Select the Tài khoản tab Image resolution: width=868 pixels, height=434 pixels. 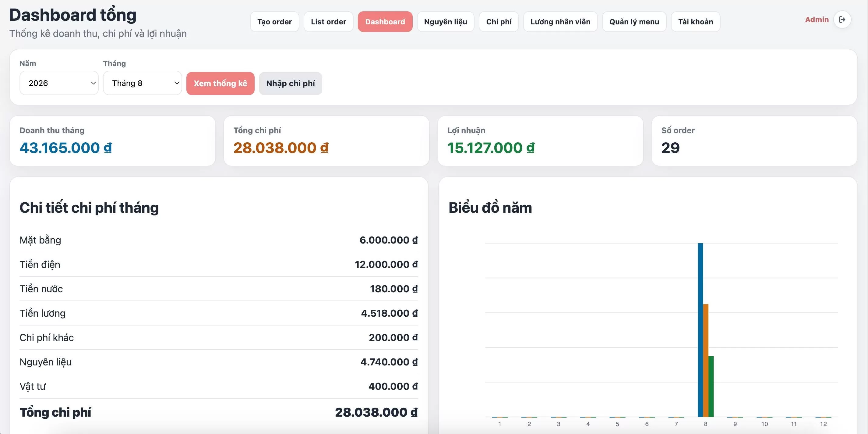696,22
